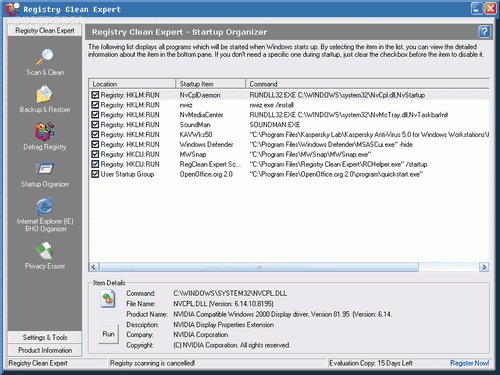Click the RCHelper.exe /startup command cell
The image size is (500, 375).
coord(338,164)
